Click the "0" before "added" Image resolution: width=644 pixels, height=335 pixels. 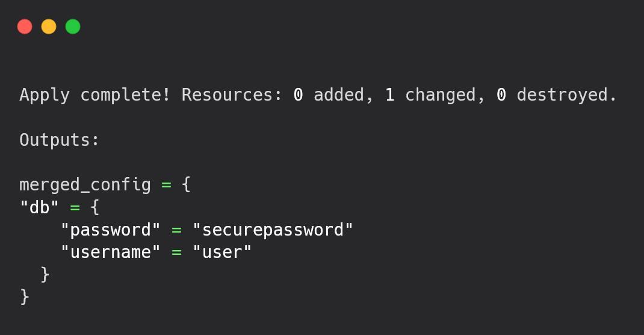click(x=298, y=95)
